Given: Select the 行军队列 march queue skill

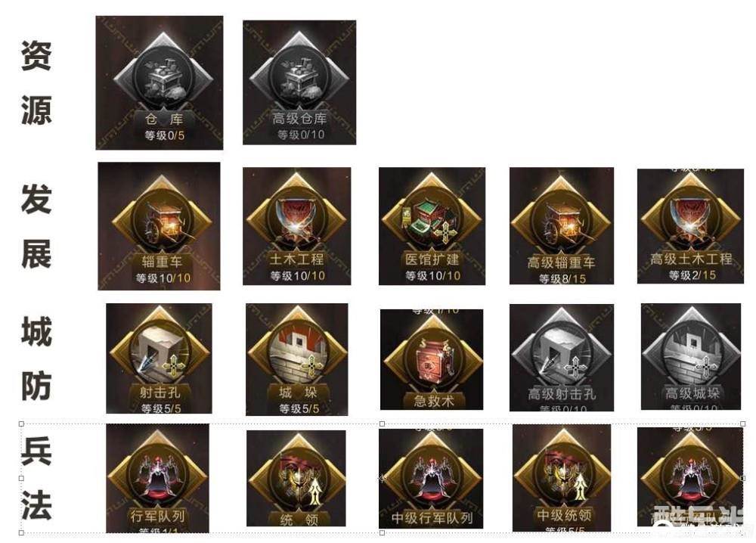Looking at the screenshot, I should click(x=158, y=479).
